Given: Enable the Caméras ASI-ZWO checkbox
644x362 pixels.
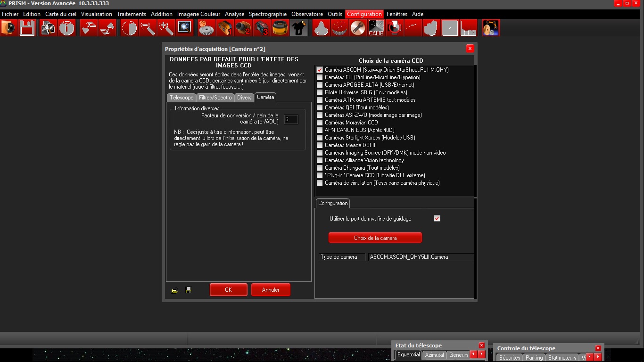Looking at the screenshot, I should pos(320,115).
